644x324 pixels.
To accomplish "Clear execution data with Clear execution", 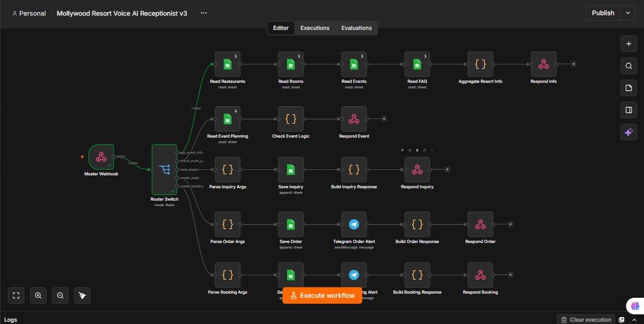I will [586, 320].
